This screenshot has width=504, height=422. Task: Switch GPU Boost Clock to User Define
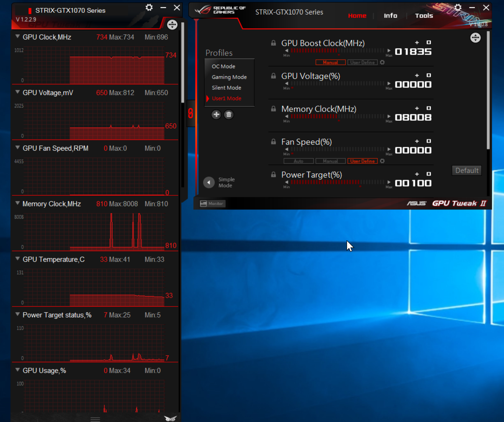[x=362, y=62]
